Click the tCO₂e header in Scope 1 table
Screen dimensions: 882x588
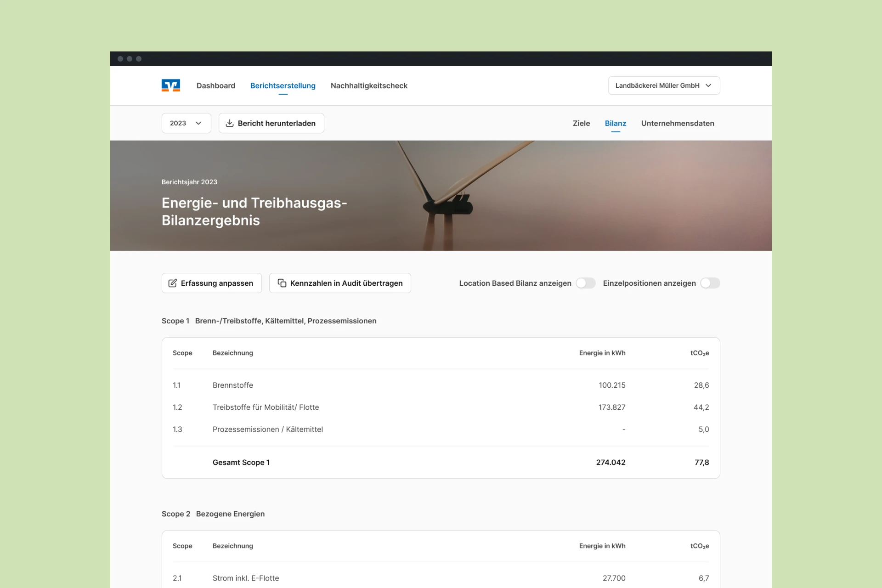[700, 353]
